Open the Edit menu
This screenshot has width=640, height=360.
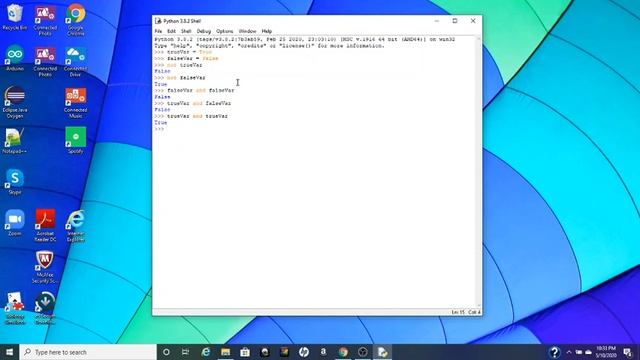point(171,31)
